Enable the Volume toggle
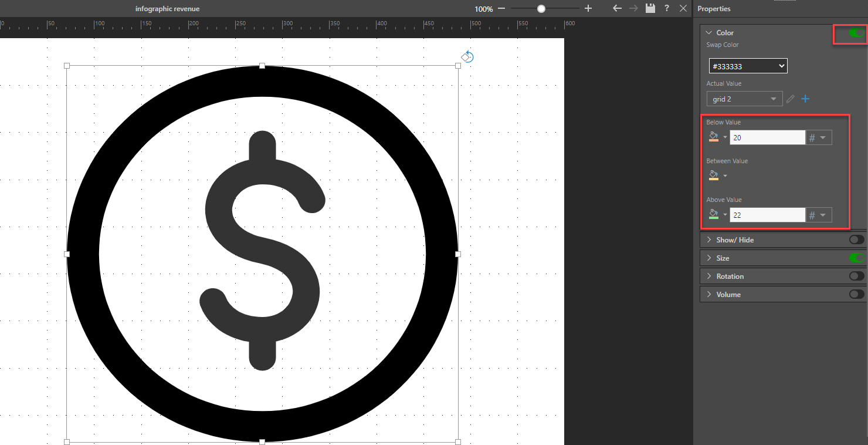 [856, 294]
